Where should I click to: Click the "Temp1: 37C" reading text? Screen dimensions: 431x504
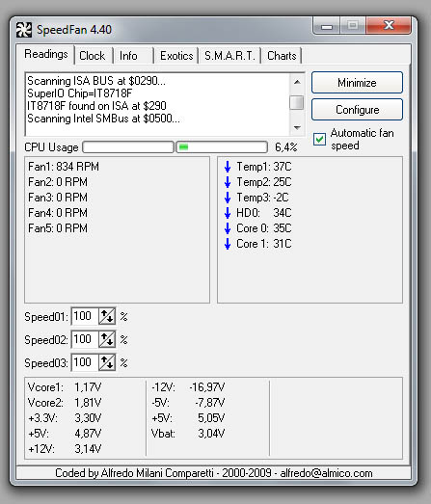pyautogui.click(x=264, y=167)
